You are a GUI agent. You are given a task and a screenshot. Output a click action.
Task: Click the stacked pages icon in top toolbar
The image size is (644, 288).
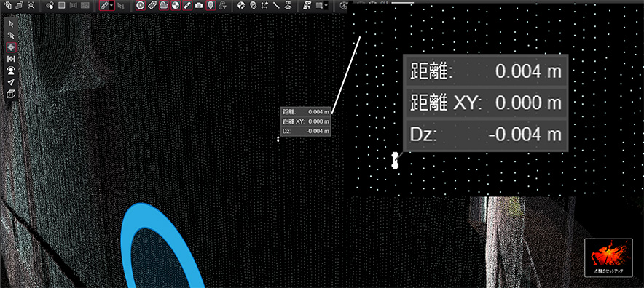(x=8, y=6)
